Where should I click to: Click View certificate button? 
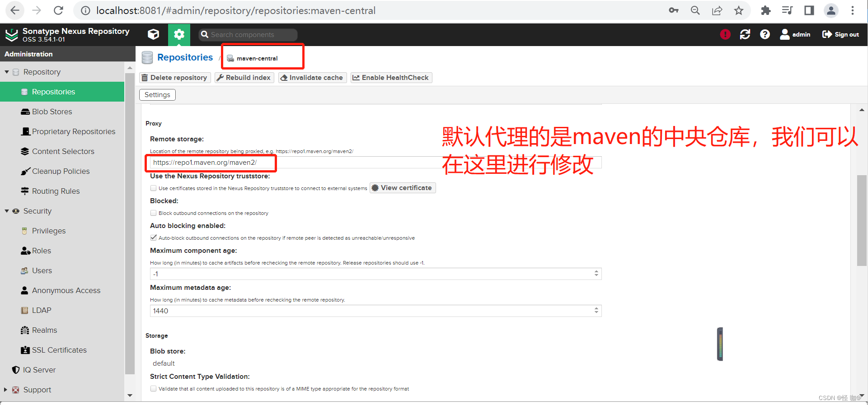point(403,188)
